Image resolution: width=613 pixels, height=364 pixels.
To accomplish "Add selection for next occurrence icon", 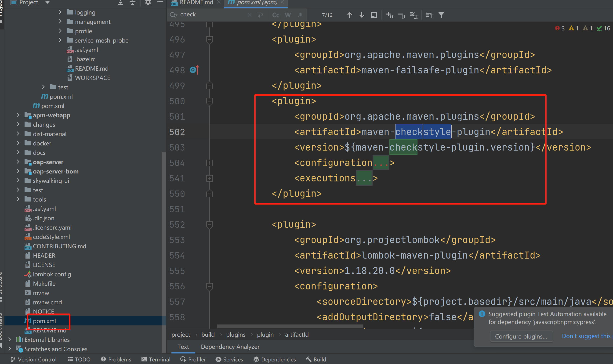I will pos(389,15).
